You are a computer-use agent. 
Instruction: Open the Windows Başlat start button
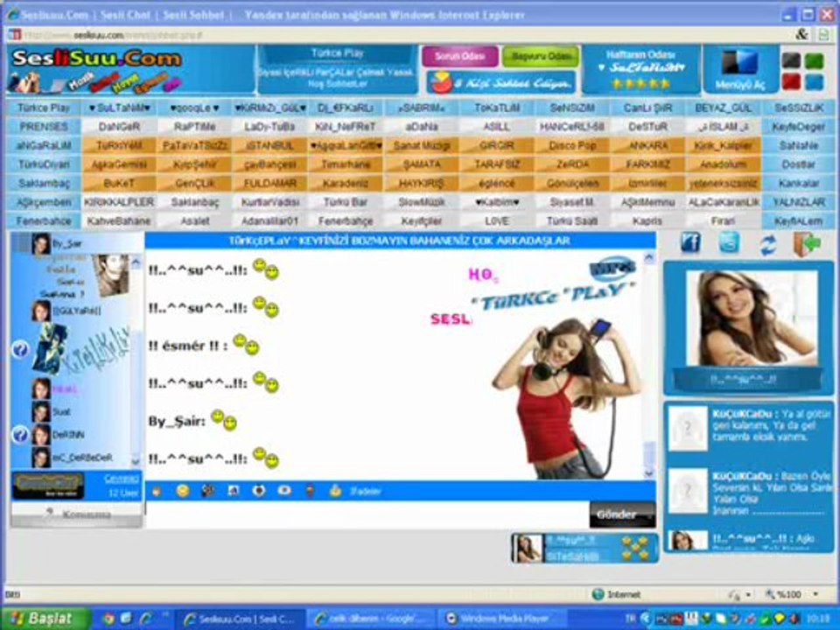45,619
